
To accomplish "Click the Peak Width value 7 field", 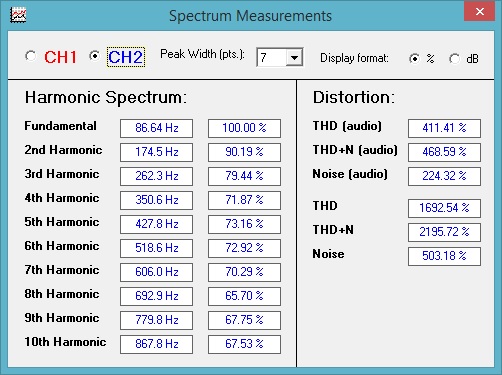I will click(272, 58).
